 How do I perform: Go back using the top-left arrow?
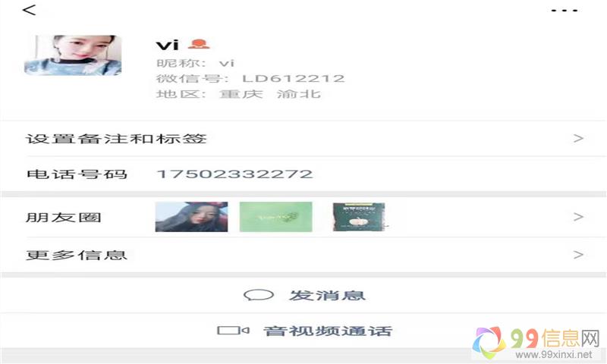point(29,10)
